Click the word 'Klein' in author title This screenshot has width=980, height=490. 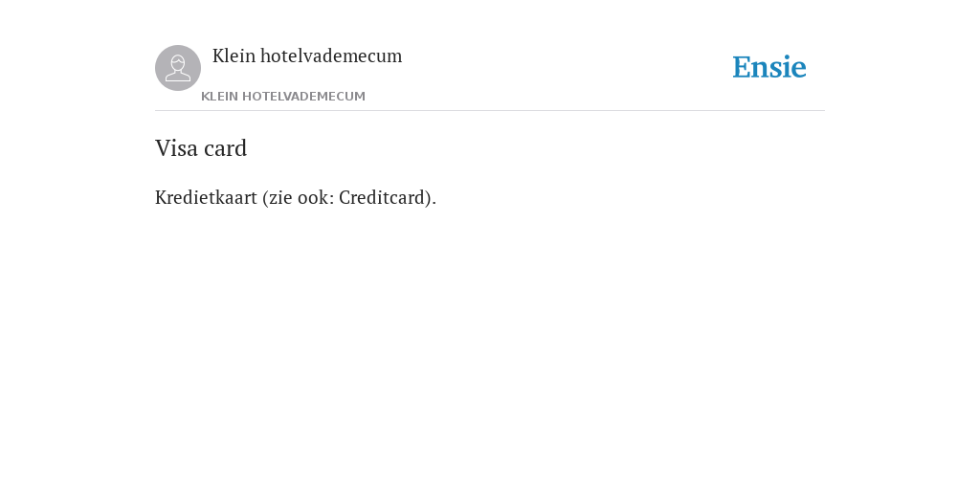tap(234, 56)
